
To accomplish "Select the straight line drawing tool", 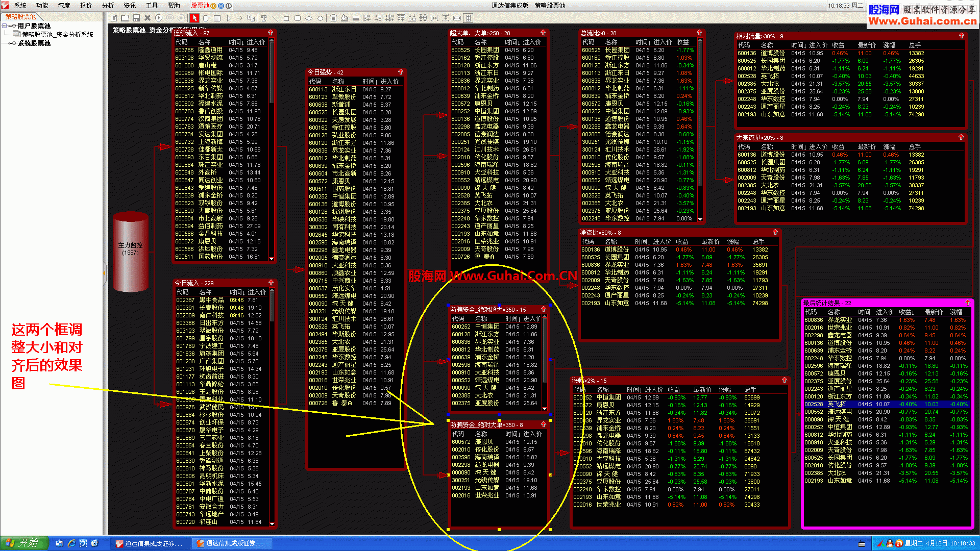I will pyautogui.click(x=275, y=18).
